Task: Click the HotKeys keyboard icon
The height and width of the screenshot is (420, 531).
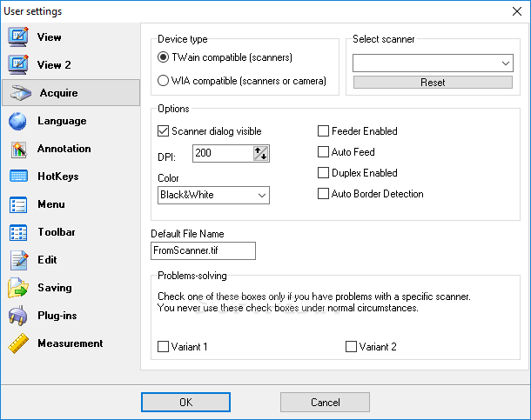Action: (x=18, y=177)
